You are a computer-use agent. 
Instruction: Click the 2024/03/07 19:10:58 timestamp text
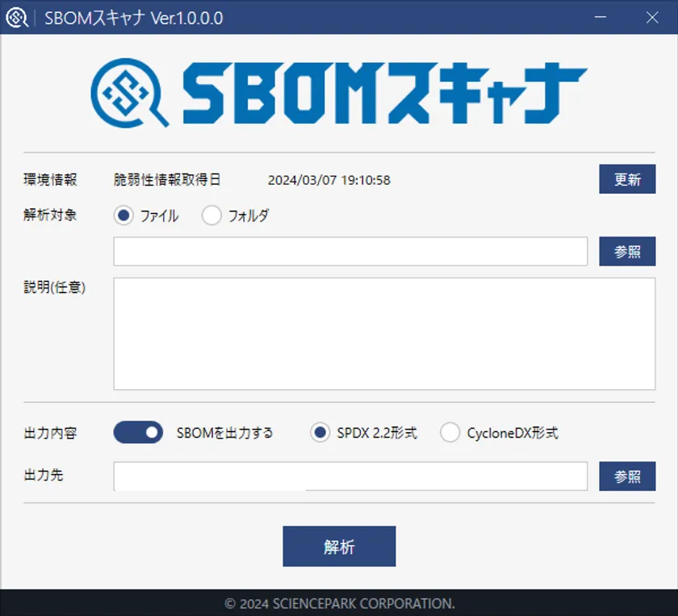coord(329,180)
